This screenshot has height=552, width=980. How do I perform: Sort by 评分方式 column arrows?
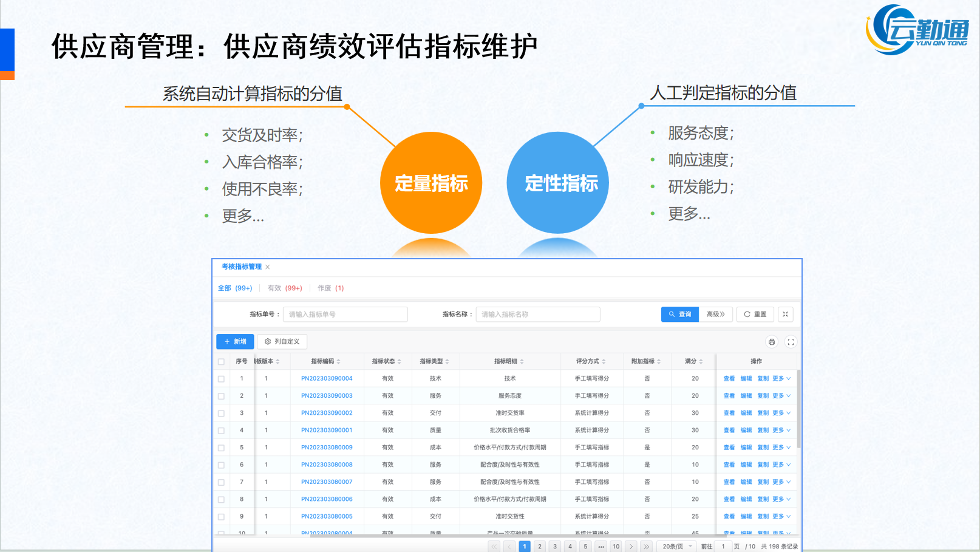(x=604, y=361)
